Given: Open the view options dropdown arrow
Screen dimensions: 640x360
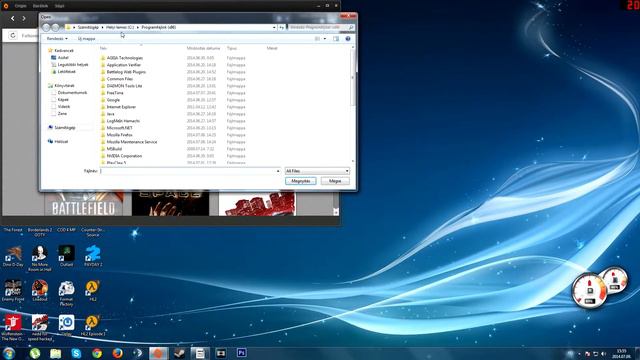Looking at the screenshot, I should click(325, 39).
